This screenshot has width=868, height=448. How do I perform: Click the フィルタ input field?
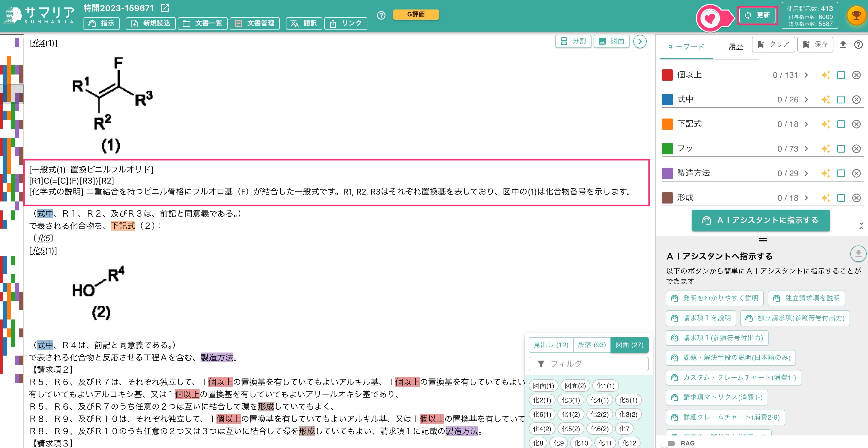tap(589, 364)
